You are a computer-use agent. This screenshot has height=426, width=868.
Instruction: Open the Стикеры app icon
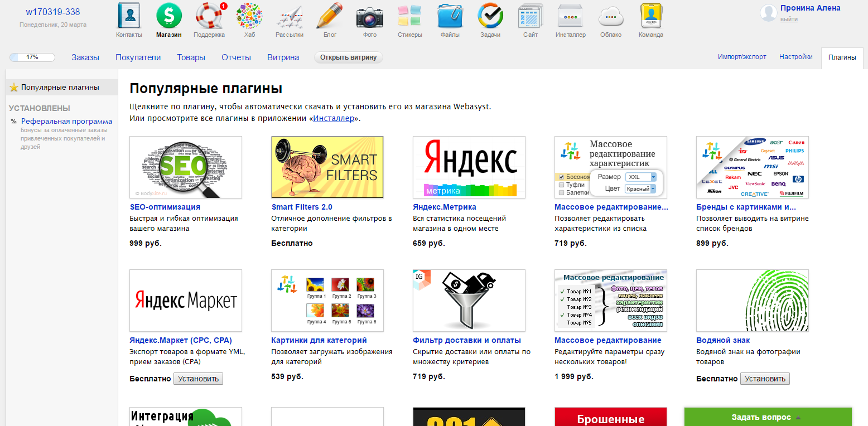[x=409, y=17]
